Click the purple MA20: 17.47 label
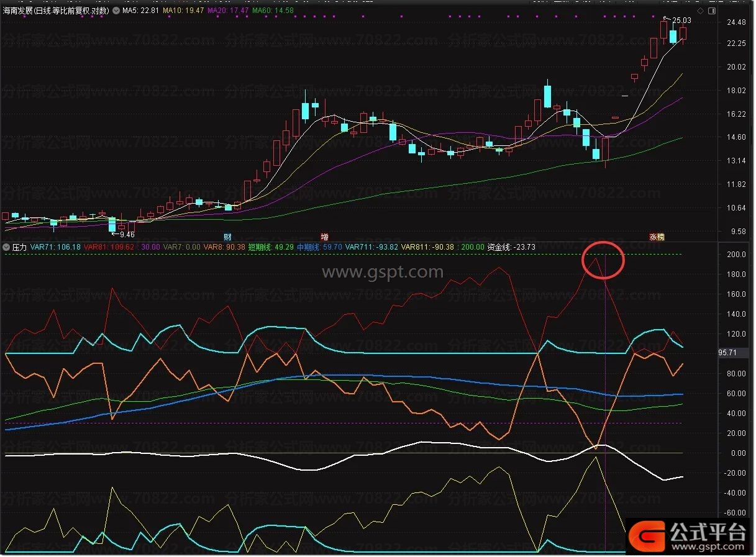Viewport: 756px width, 557px height. click(228, 11)
